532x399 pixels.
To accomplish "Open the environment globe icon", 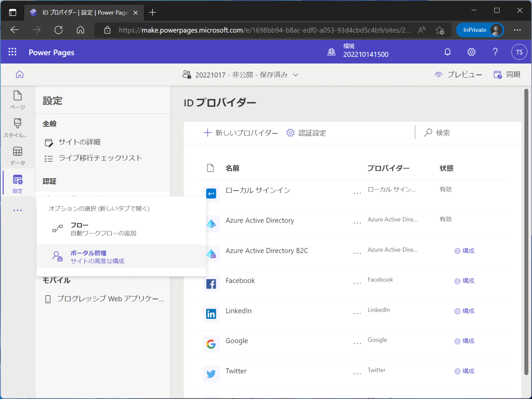I will (332, 52).
